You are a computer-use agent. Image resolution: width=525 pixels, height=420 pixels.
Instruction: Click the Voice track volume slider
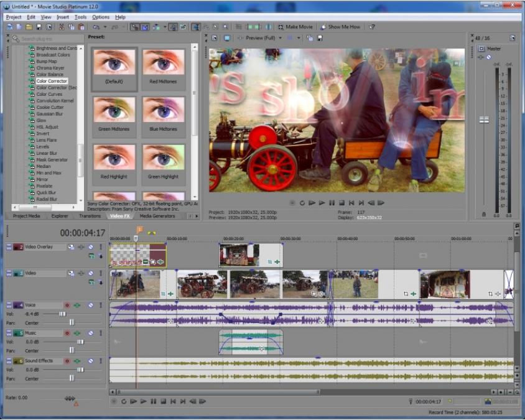62,314
